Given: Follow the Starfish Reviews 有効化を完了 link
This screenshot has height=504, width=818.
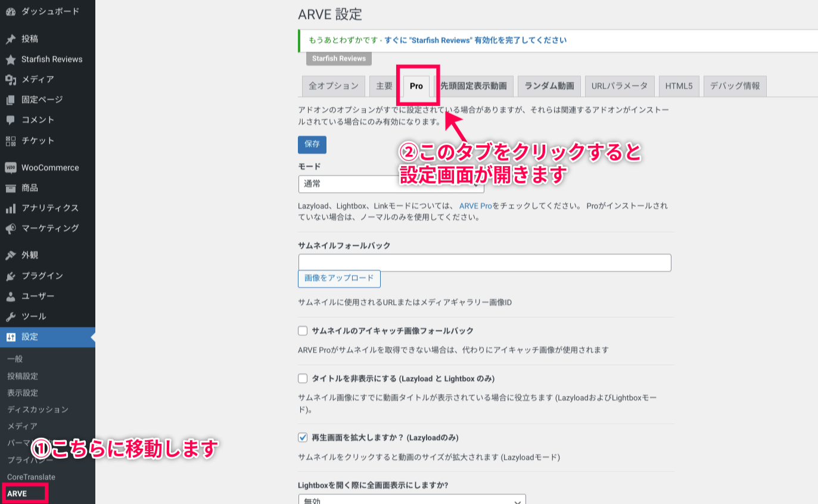Looking at the screenshot, I should [x=475, y=41].
